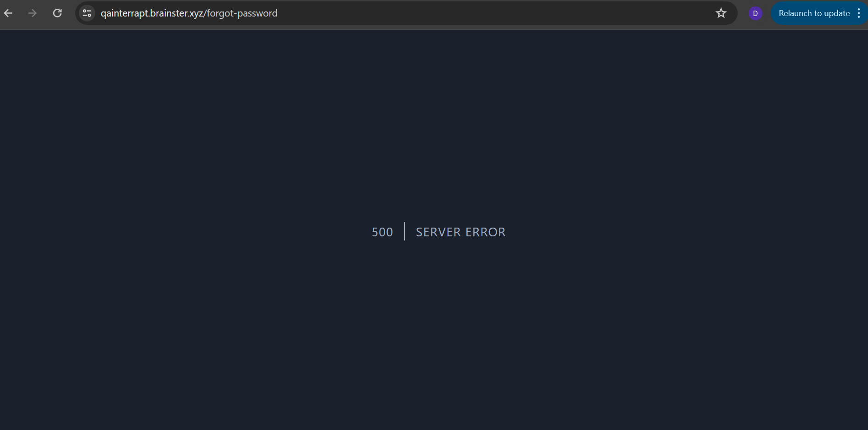Click the blank page area below error
This screenshot has height=430, width=868.
click(x=434, y=344)
